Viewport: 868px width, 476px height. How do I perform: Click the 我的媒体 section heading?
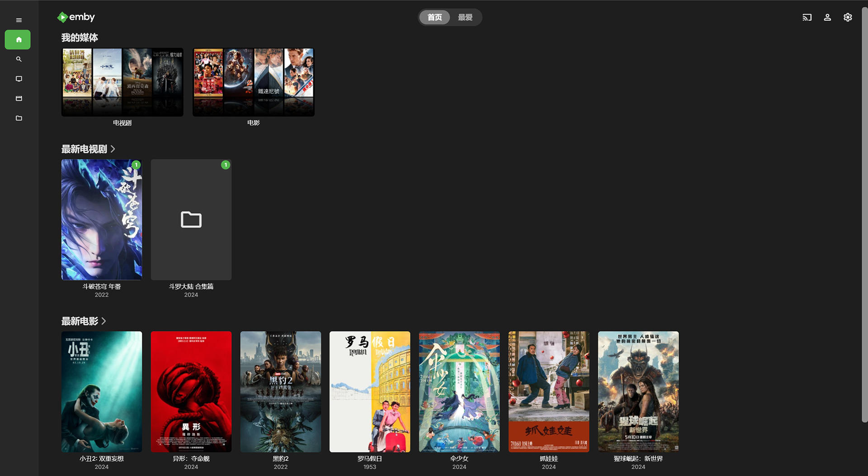point(80,37)
